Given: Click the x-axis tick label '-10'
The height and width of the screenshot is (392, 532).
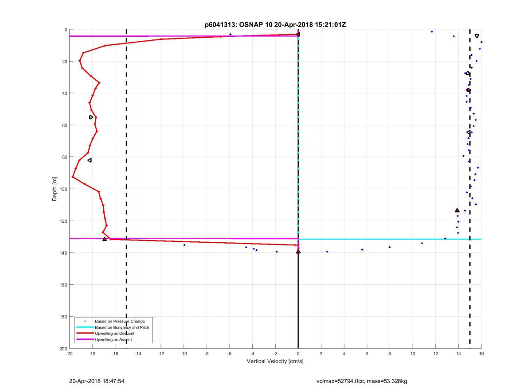Looking at the screenshot, I should tap(184, 354).
